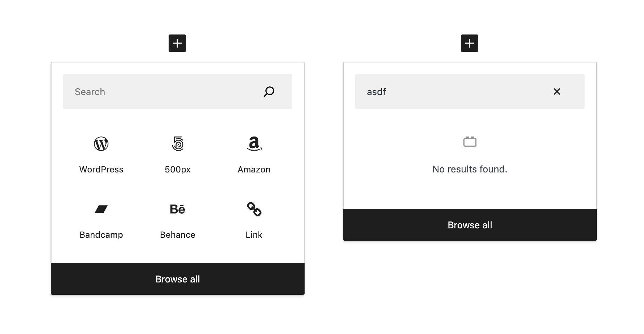This screenshot has height=334, width=644.
Task: Click the calendar icon above No results found
Action: click(470, 142)
